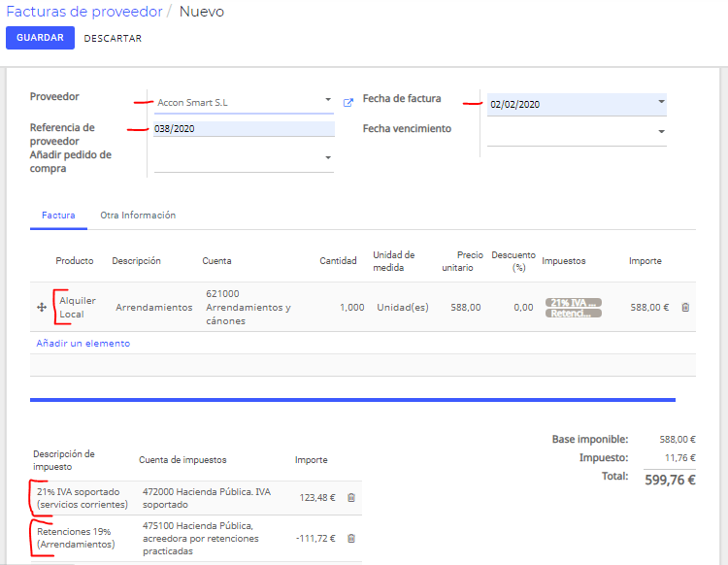Click the DESCARTAR button
This screenshot has height=565, width=728.
click(113, 39)
